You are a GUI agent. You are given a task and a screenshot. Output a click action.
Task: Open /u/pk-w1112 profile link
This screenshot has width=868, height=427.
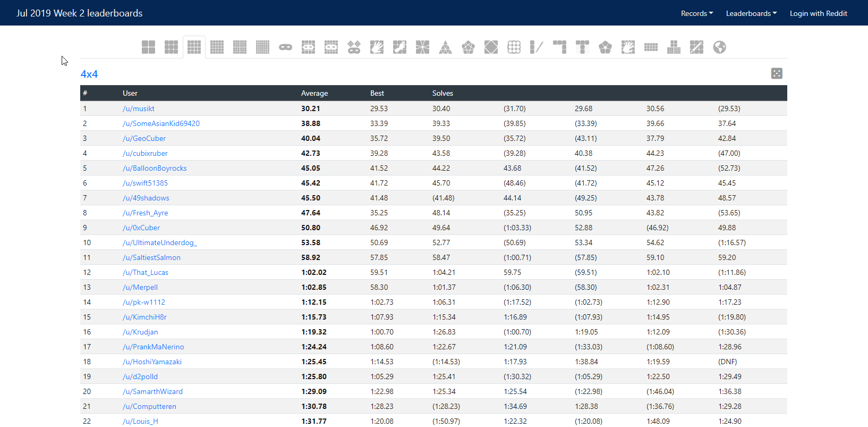(144, 302)
